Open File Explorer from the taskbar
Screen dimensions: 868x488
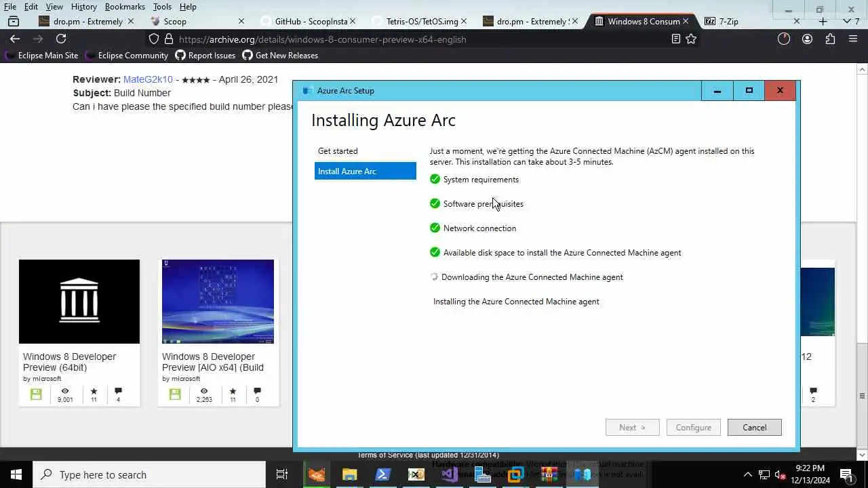coord(349,474)
